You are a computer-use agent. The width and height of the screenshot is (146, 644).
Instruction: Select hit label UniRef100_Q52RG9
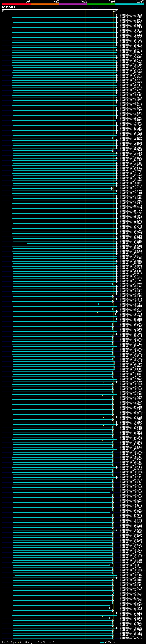coord(131,151)
